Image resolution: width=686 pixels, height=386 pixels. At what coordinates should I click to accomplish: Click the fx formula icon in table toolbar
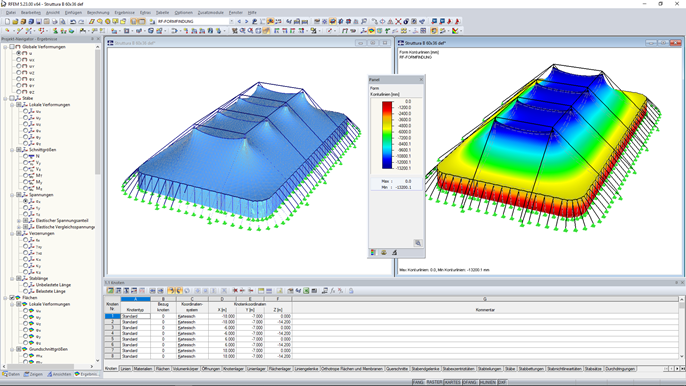coord(332,291)
